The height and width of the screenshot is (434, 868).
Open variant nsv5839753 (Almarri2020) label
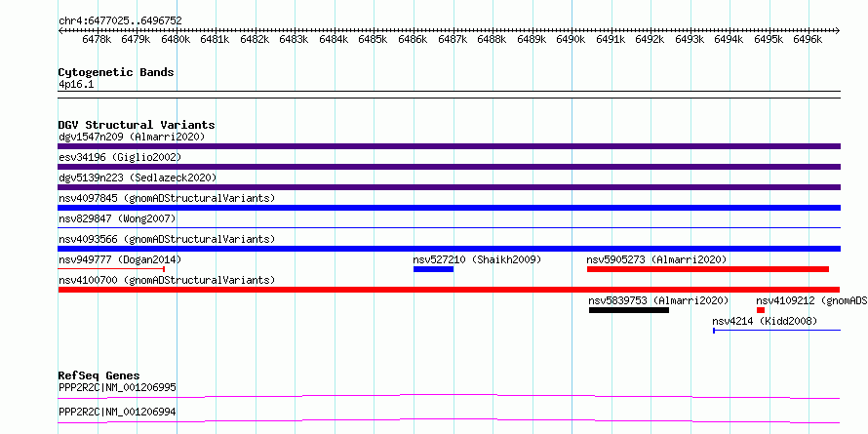click(658, 300)
